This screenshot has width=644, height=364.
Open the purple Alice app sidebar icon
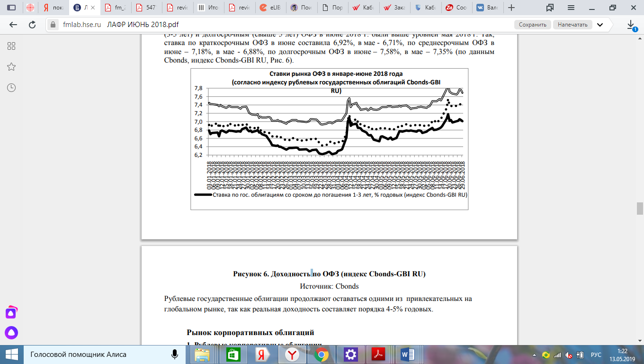point(11,313)
